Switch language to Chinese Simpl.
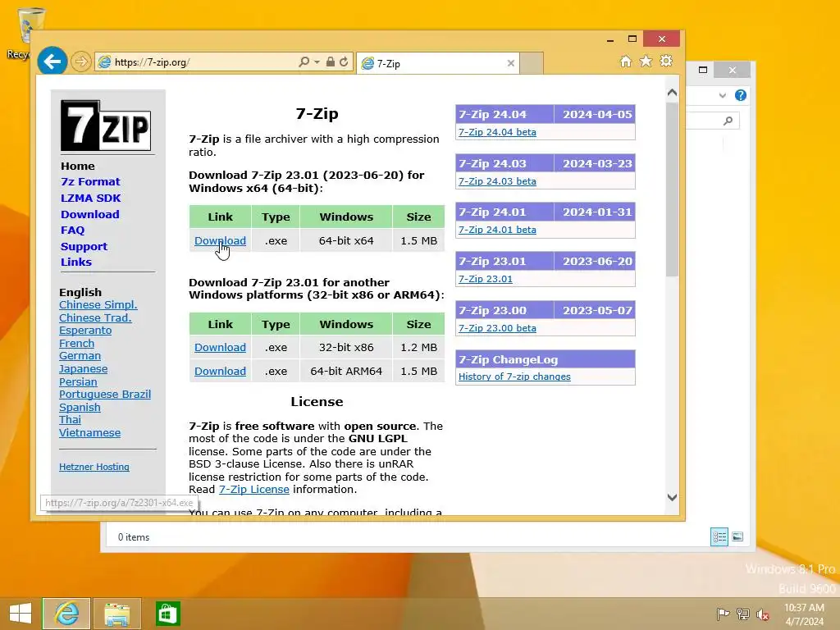Screen dimensions: 840x630 click(x=98, y=305)
